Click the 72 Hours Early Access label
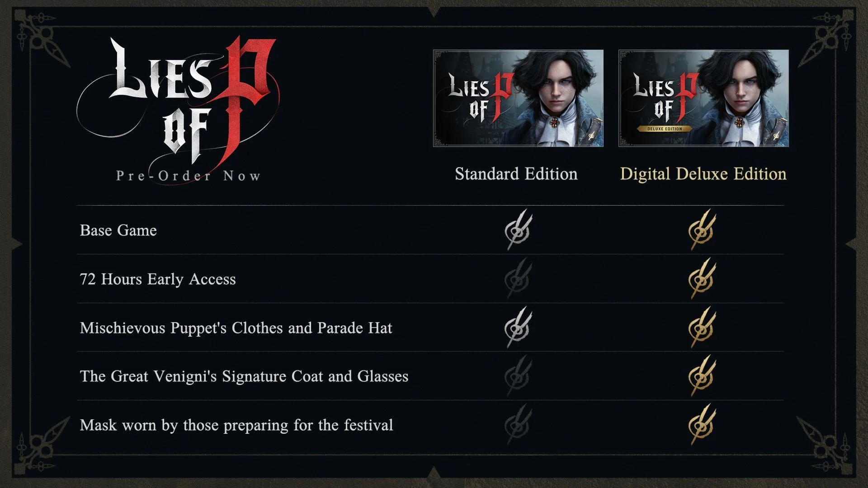868x488 pixels. point(158,279)
